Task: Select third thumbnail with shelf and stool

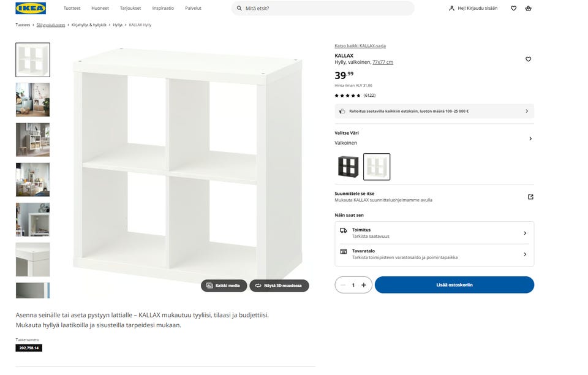Action: pyautogui.click(x=32, y=140)
